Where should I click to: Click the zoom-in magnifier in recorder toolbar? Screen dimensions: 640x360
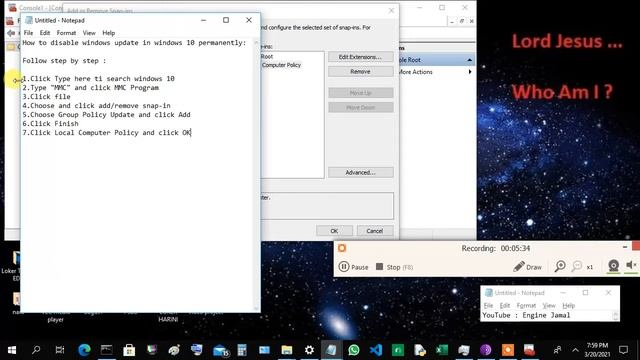point(560,266)
